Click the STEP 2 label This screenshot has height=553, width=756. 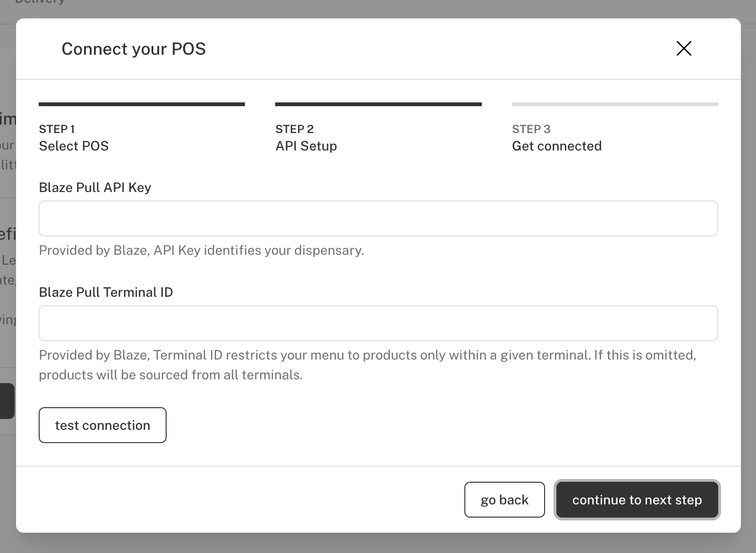tap(294, 129)
